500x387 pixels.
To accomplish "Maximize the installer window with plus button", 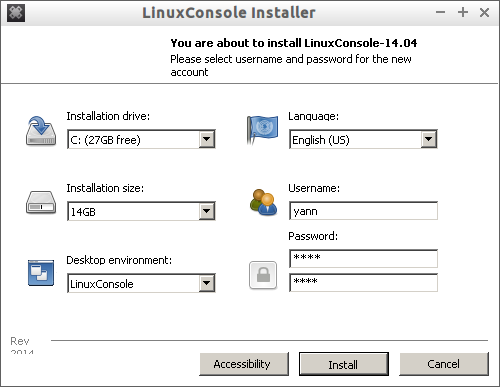I will (463, 13).
